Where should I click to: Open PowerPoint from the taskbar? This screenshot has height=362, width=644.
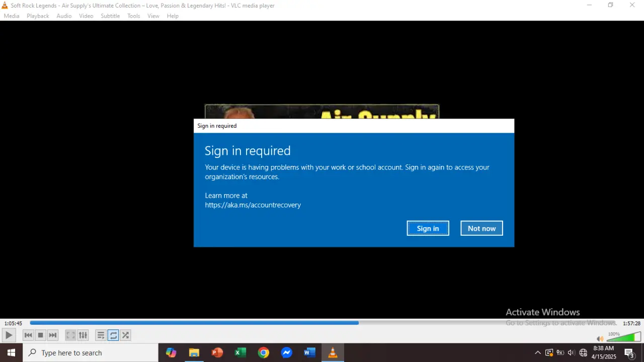(217, 352)
